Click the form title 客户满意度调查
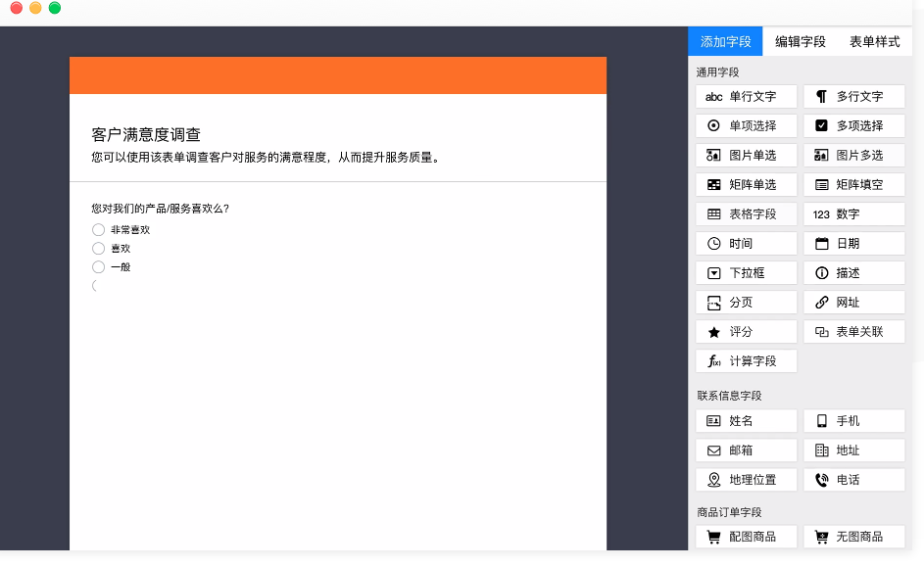Image resolution: width=924 pixels, height=568 pixels. tap(146, 135)
